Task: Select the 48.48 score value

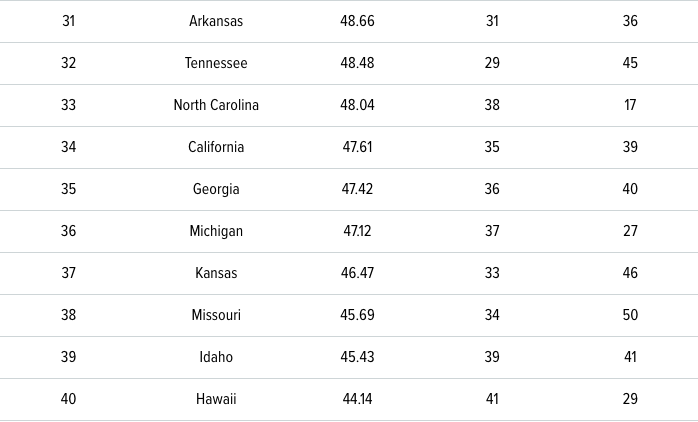Action: [x=357, y=63]
